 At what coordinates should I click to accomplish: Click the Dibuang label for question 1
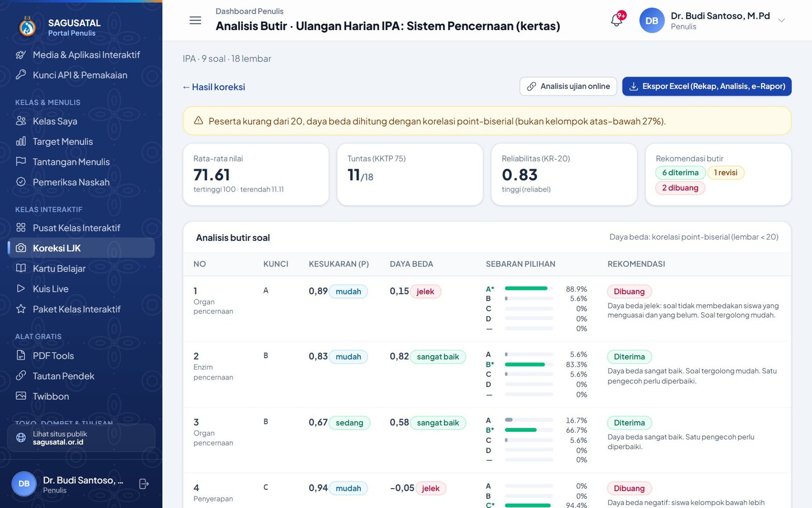(x=629, y=292)
